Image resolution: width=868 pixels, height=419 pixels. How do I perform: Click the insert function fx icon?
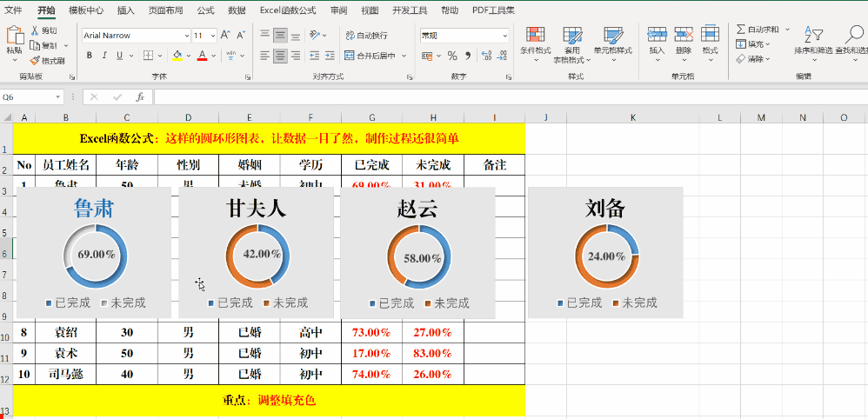140,96
